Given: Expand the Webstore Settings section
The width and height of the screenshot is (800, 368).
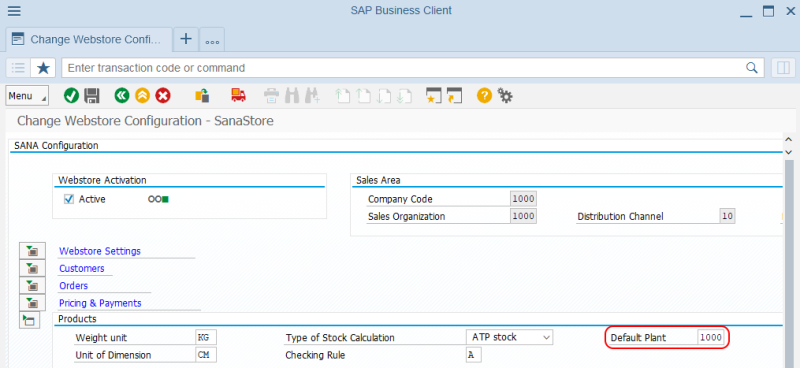Looking at the screenshot, I should click(32, 251).
